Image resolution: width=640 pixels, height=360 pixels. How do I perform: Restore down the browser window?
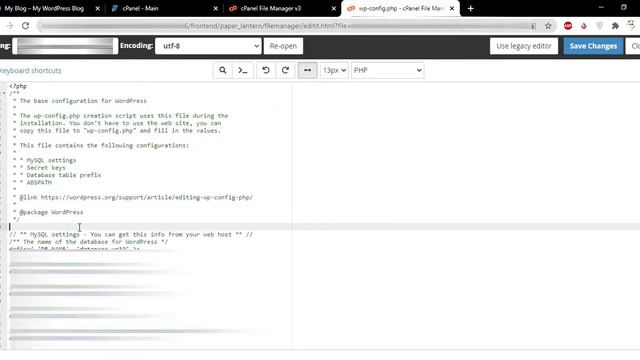coord(624,7)
